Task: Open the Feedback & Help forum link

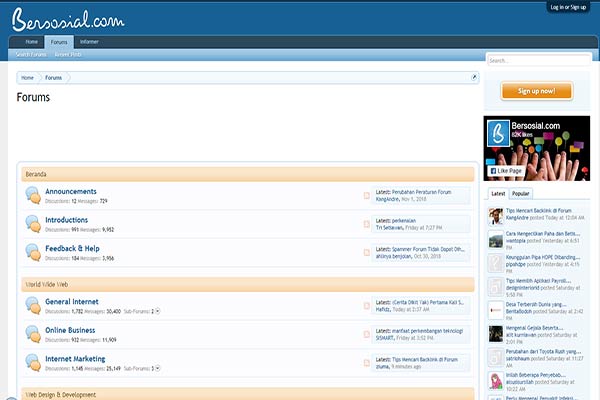Action: point(72,248)
